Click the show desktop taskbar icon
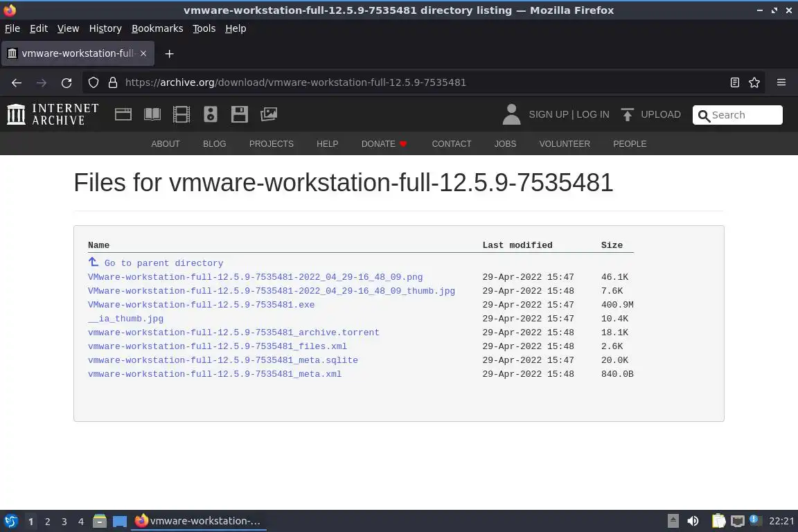 tap(120, 522)
